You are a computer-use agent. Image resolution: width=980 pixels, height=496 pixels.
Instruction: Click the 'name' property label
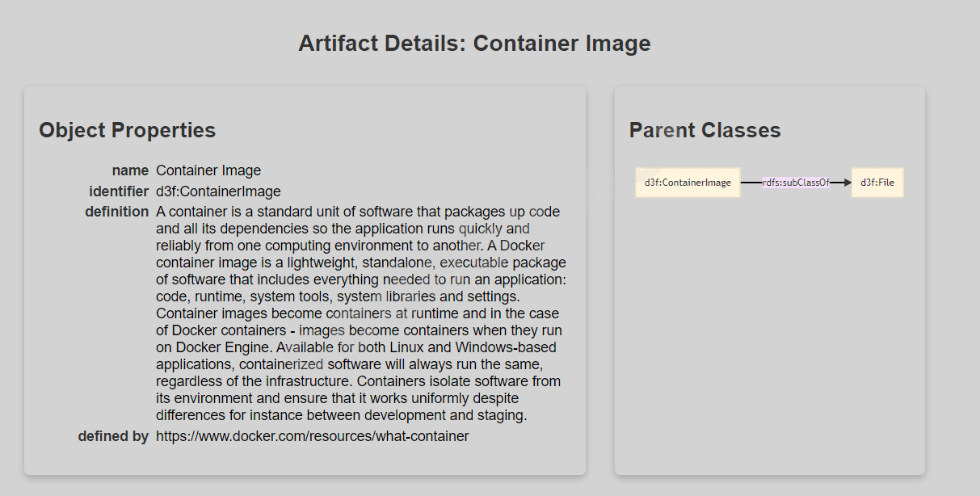click(x=130, y=170)
